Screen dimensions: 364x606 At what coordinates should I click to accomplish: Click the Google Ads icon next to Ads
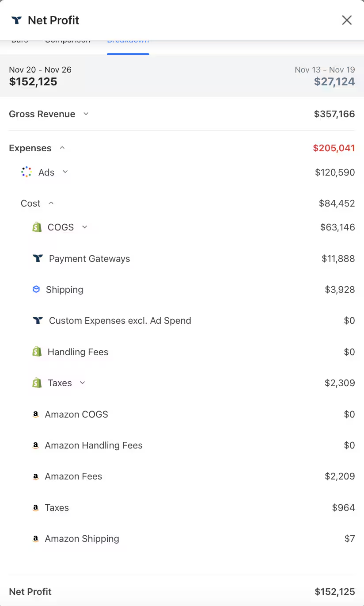(x=26, y=172)
